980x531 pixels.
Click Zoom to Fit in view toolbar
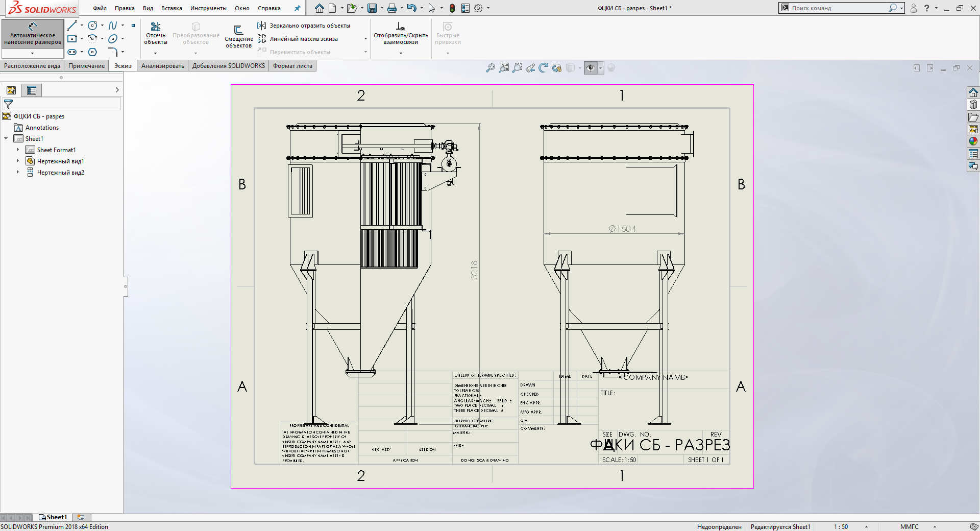(491, 68)
